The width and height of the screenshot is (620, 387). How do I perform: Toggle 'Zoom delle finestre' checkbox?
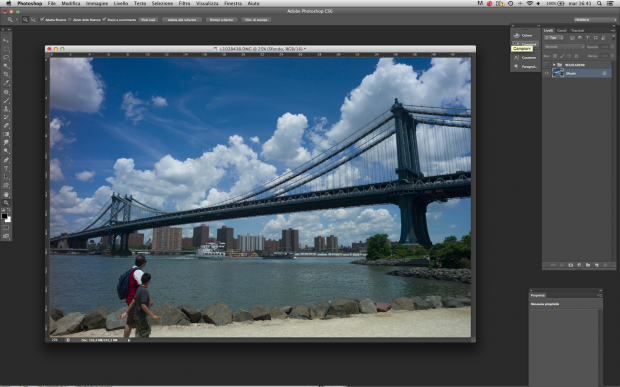point(70,19)
